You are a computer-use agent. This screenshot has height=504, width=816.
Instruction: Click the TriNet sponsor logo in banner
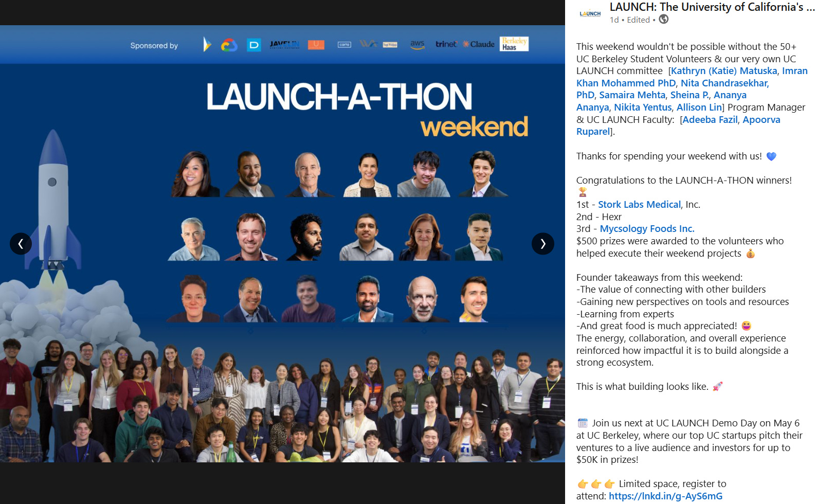446,44
